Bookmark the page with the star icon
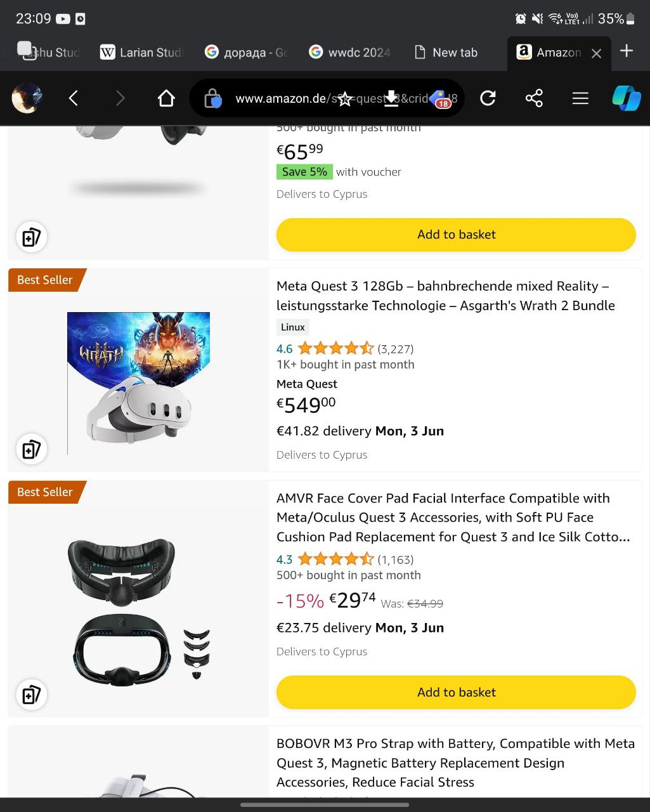 click(345, 99)
